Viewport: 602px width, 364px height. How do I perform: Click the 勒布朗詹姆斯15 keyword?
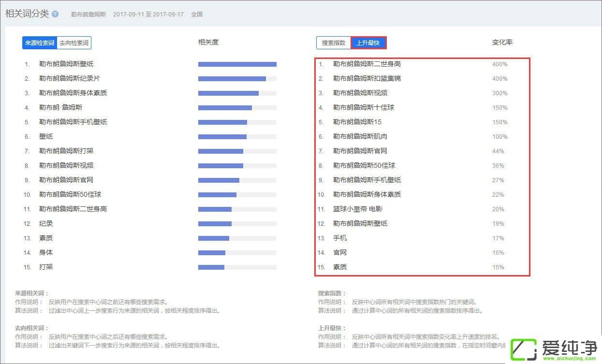tap(357, 122)
